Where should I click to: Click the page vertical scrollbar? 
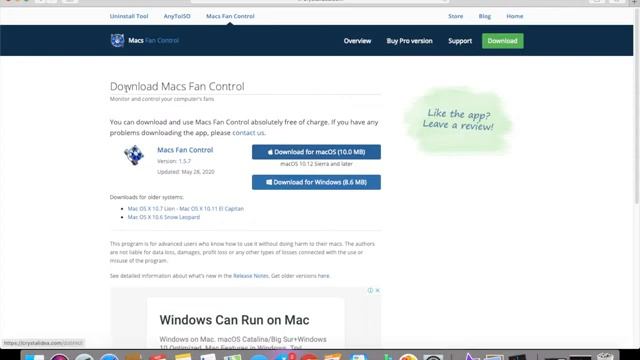pos(636,106)
